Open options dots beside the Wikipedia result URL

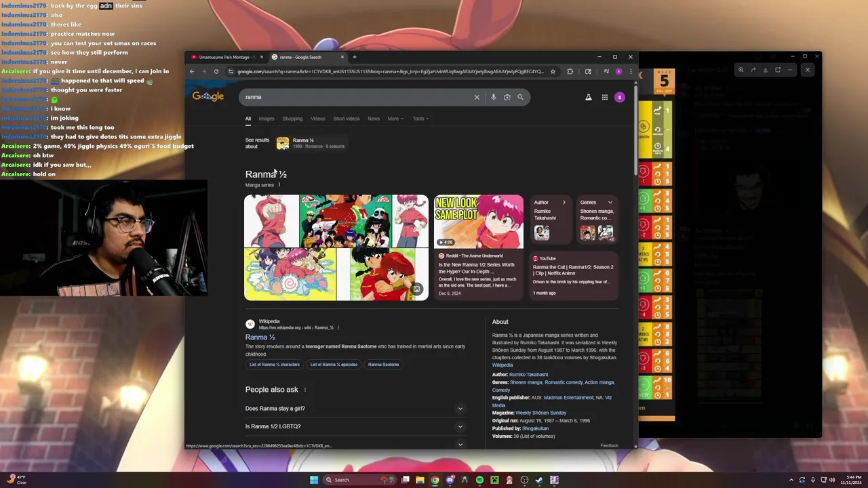point(338,327)
